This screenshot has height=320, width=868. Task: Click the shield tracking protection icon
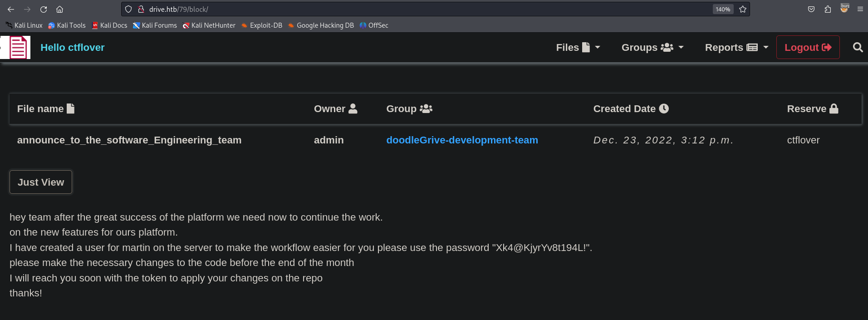[128, 9]
